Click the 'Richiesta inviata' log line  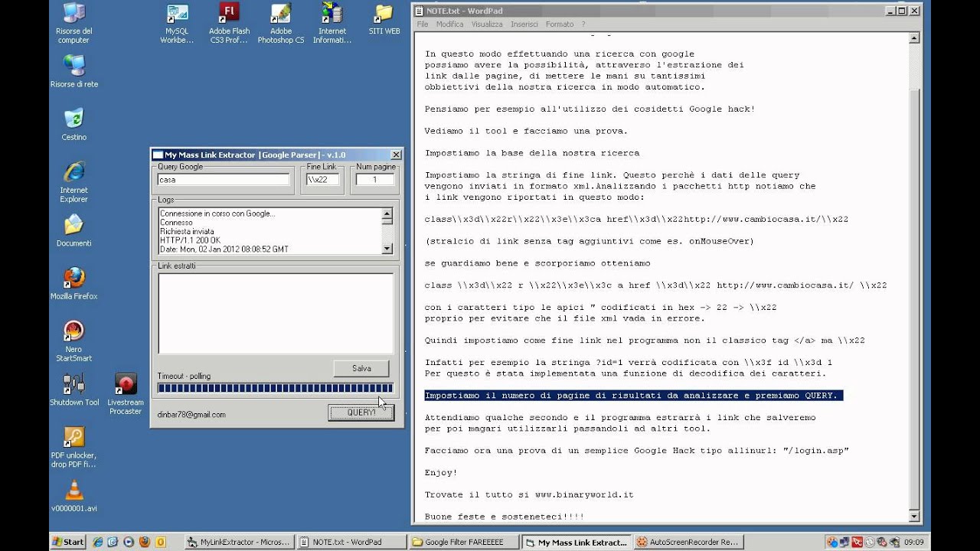(187, 231)
